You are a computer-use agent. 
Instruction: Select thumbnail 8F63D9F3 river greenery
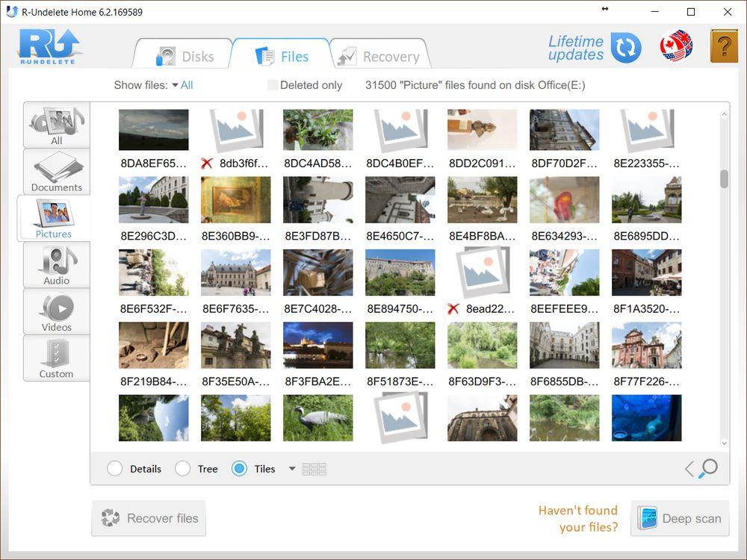click(x=482, y=345)
